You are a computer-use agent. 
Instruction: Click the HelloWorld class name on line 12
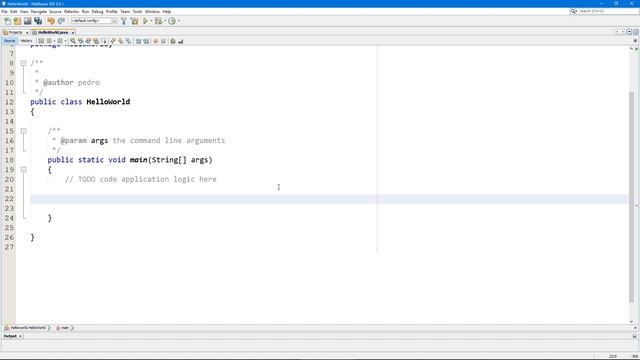click(108, 102)
